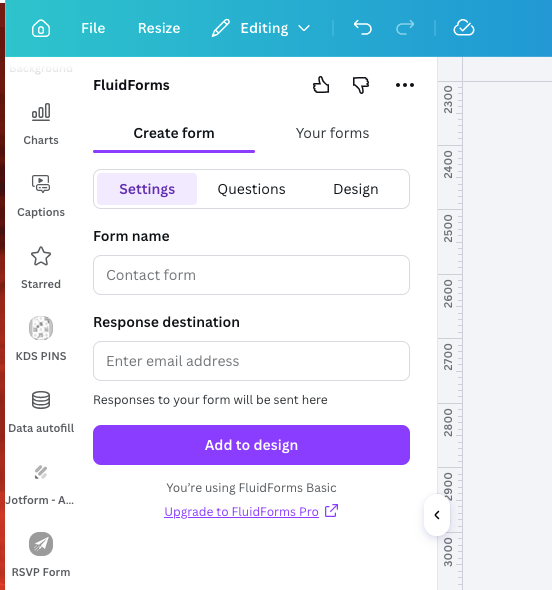The width and height of the screenshot is (552, 590).
Task: Switch to the Your forms tab
Action: [x=332, y=133]
